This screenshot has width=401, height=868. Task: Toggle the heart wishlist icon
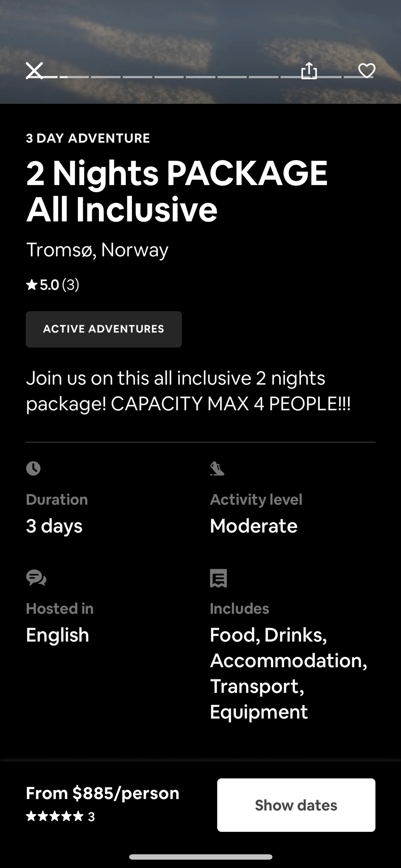[x=367, y=71]
